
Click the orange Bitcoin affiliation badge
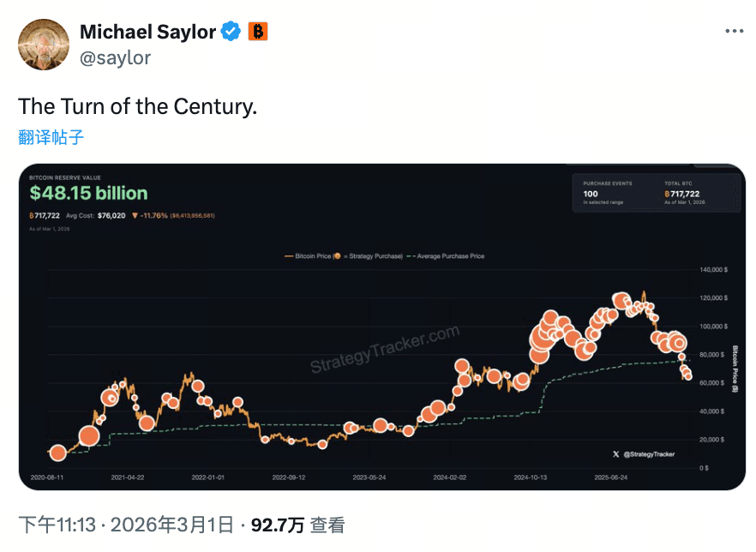[x=258, y=33]
